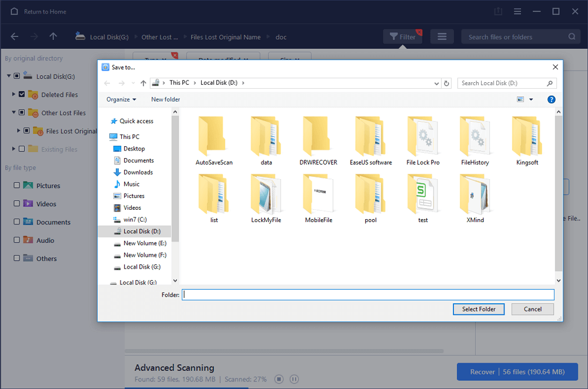Pause the advanced scanning process

(295, 379)
